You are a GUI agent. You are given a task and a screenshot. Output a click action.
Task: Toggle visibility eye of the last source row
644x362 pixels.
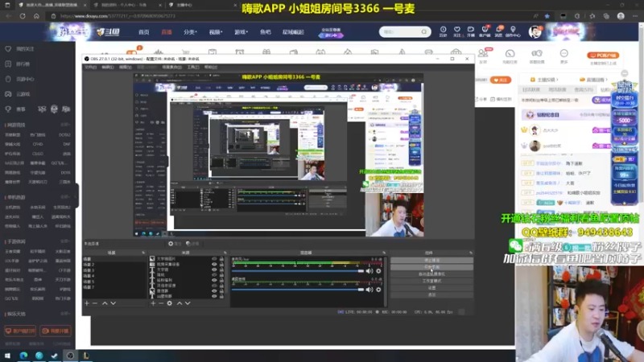(214, 296)
